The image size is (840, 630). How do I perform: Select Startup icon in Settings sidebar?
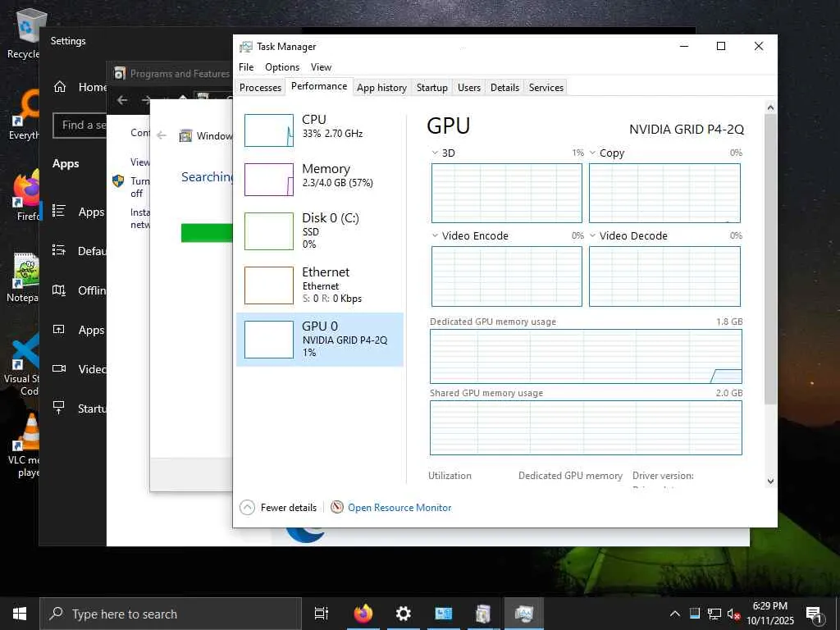(59, 408)
